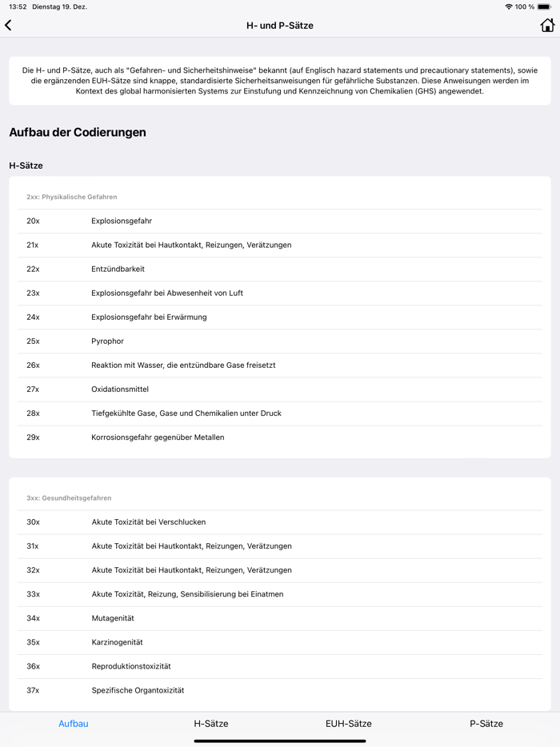Screen dimensions: 560x747
Task: Open the 34x Mutagenität row
Action: click(x=280, y=617)
